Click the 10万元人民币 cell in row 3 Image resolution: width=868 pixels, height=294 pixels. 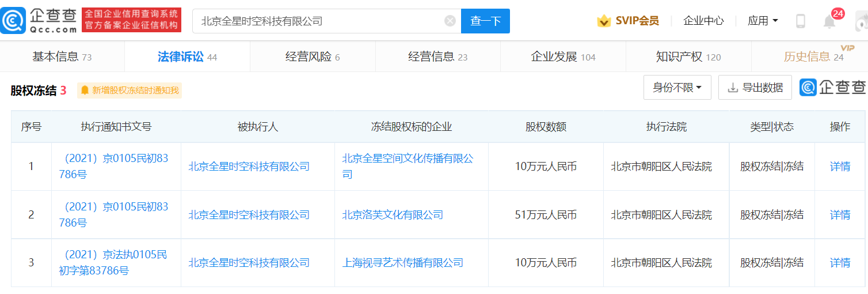(x=546, y=263)
